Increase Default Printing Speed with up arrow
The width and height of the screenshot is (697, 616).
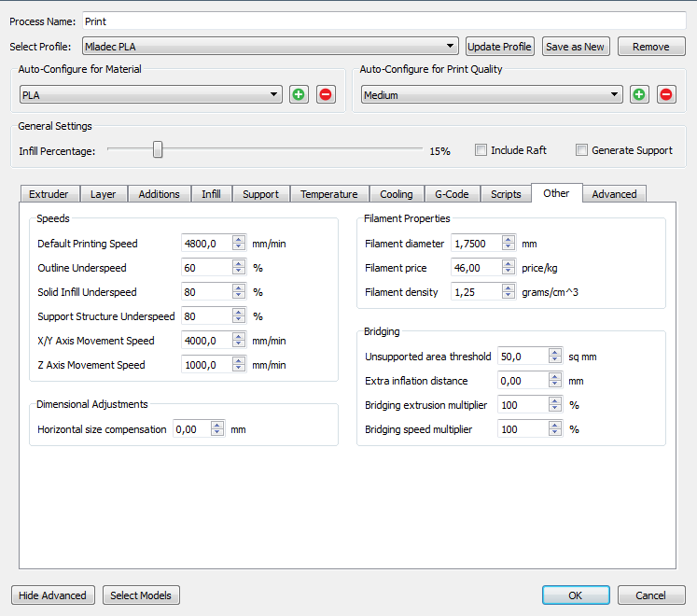coord(239,240)
